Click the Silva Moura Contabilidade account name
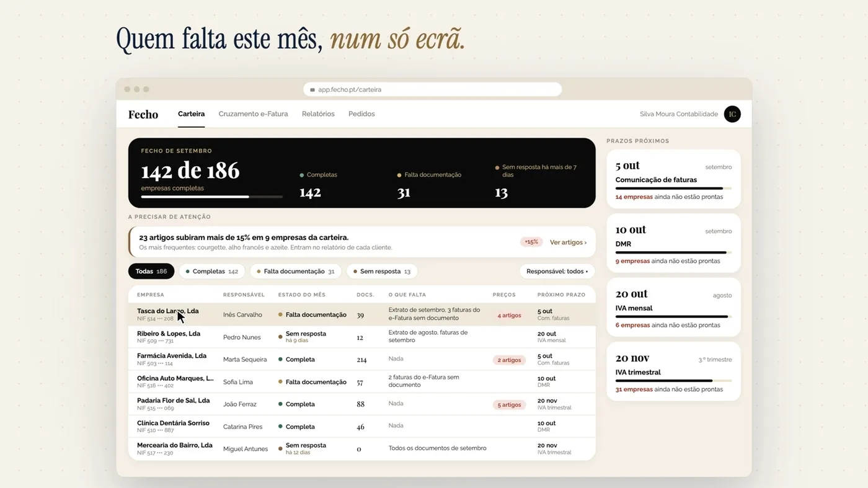Screen dimensions: 868x488 tap(679, 114)
